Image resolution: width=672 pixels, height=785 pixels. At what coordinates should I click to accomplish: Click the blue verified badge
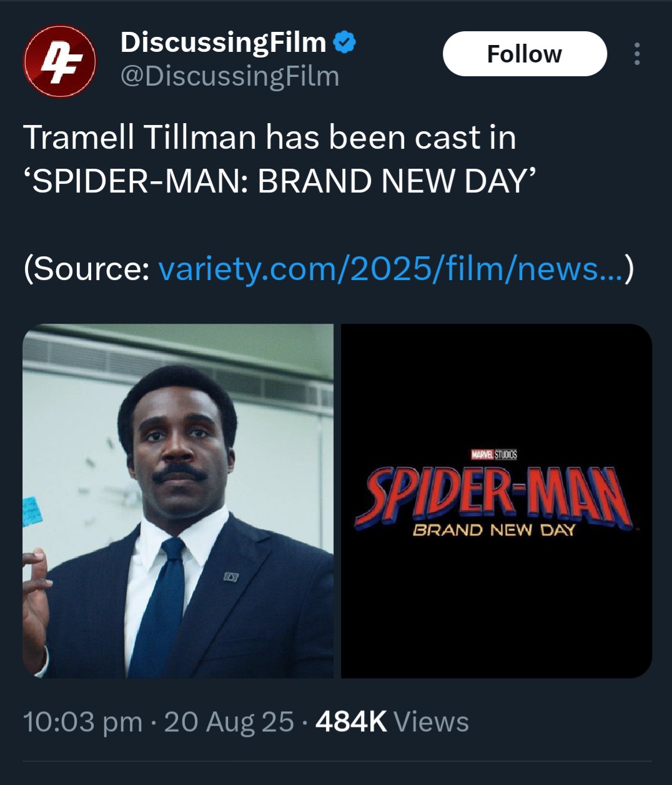[345, 42]
